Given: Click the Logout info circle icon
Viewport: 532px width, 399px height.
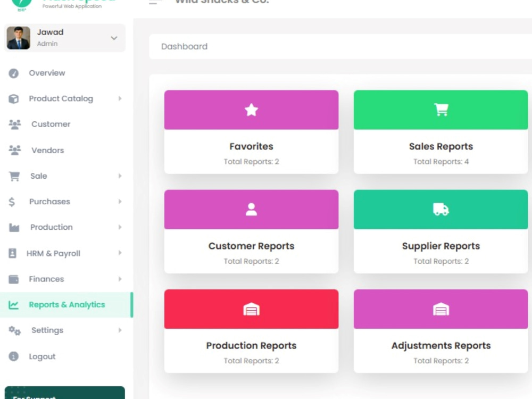Looking at the screenshot, I should pyautogui.click(x=14, y=356).
